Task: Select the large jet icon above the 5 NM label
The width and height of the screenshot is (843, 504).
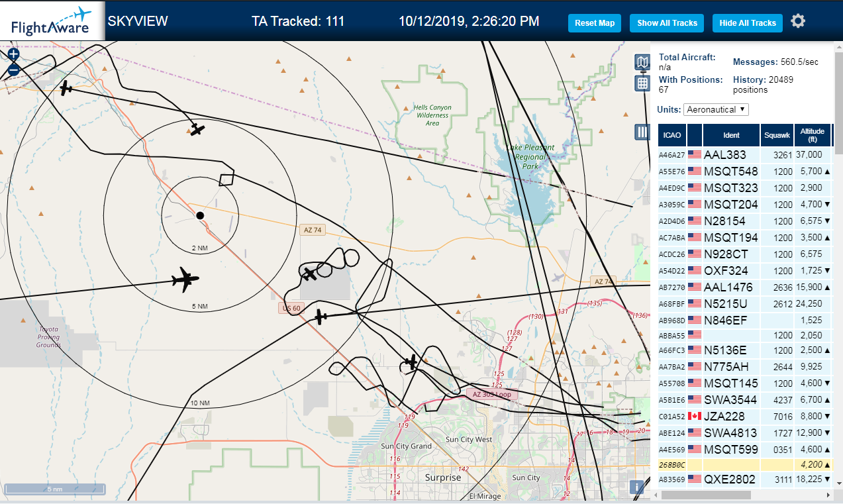Action: (x=185, y=279)
